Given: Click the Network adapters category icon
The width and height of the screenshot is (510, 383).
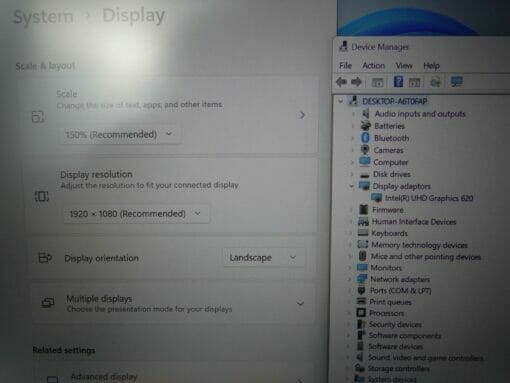Looking at the screenshot, I should [x=362, y=279].
